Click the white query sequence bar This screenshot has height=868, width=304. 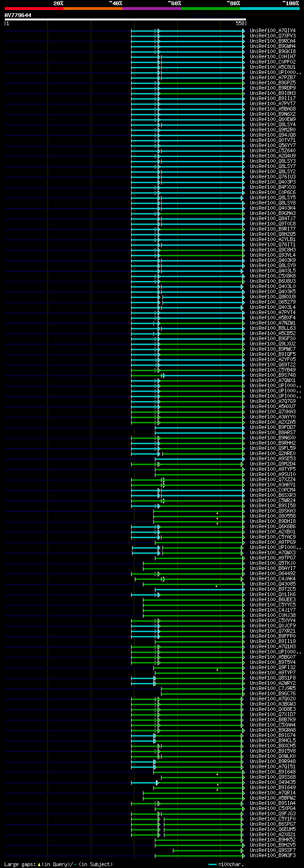click(x=125, y=20)
